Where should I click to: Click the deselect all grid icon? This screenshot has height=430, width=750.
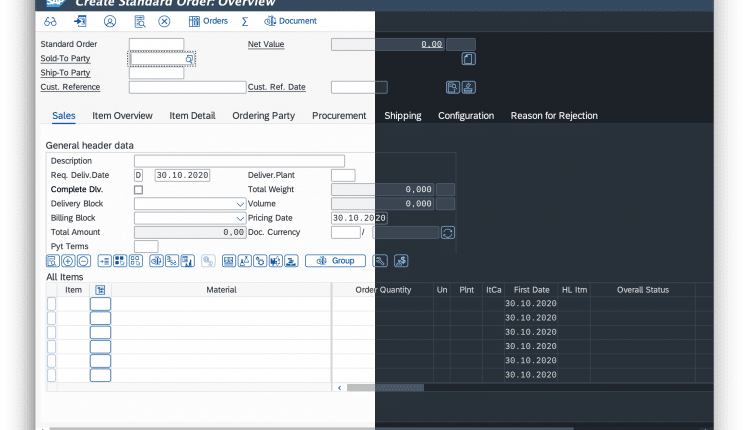coord(136,261)
